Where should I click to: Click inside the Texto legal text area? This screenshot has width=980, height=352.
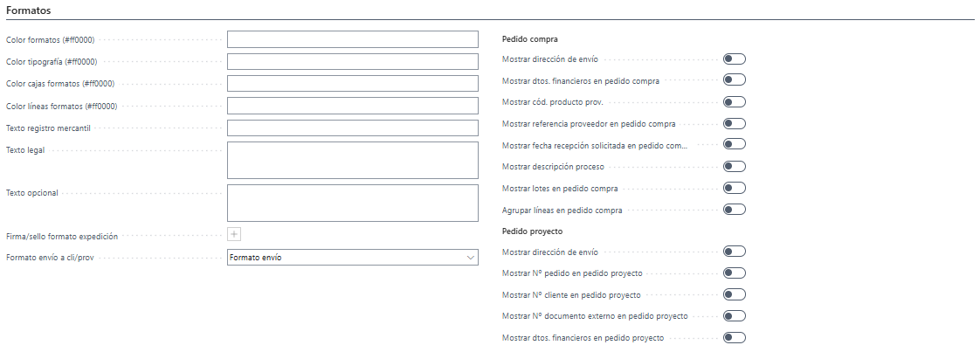point(353,160)
